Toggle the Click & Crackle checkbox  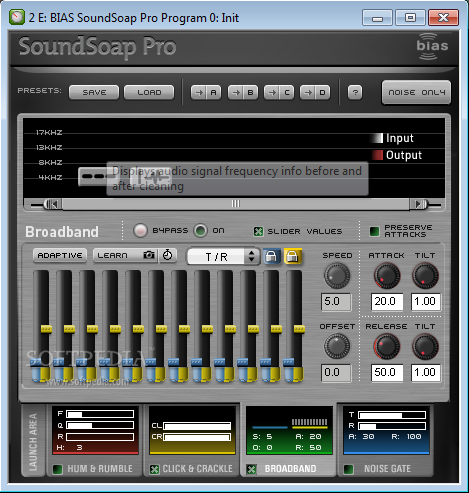[x=154, y=469]
